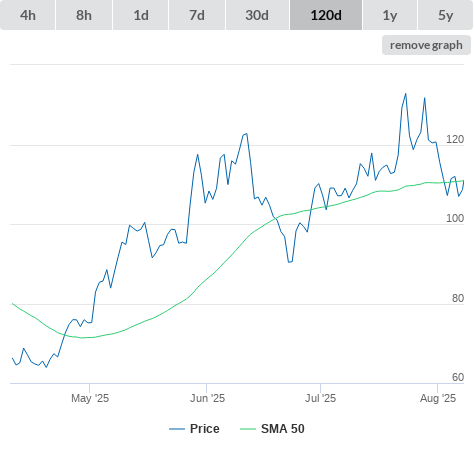Show the 1y price history
Viewport: 474px width, 455px height.
click(390, 15)
